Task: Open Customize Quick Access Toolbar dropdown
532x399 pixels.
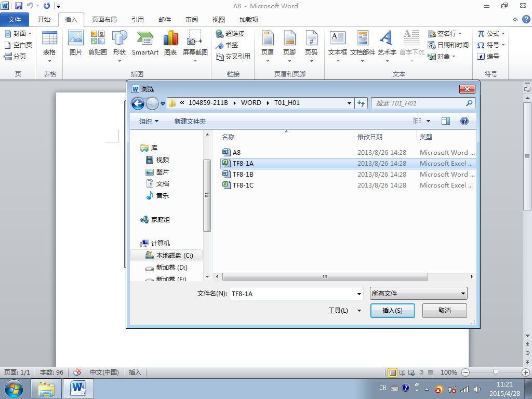Action: (58, 6)
